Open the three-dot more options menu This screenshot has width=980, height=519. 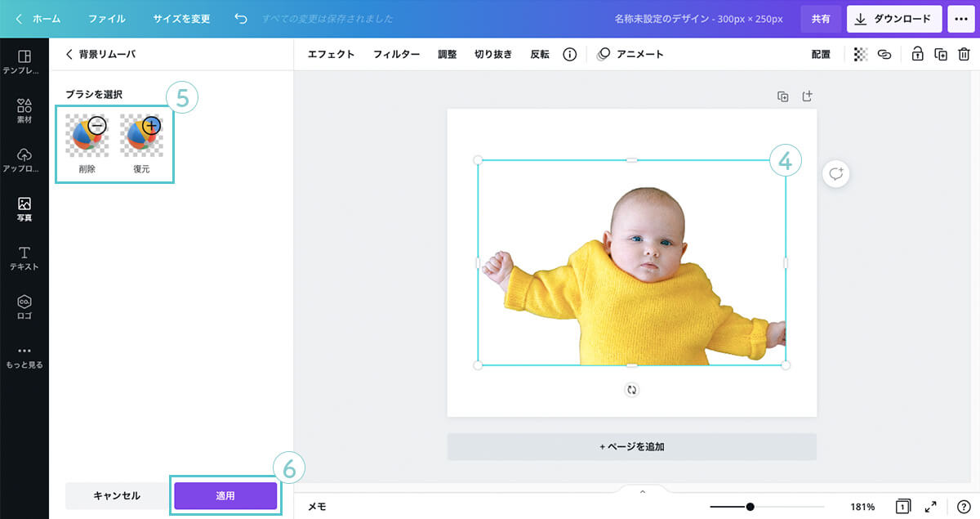pyautogui.click(x=960, y=18)
